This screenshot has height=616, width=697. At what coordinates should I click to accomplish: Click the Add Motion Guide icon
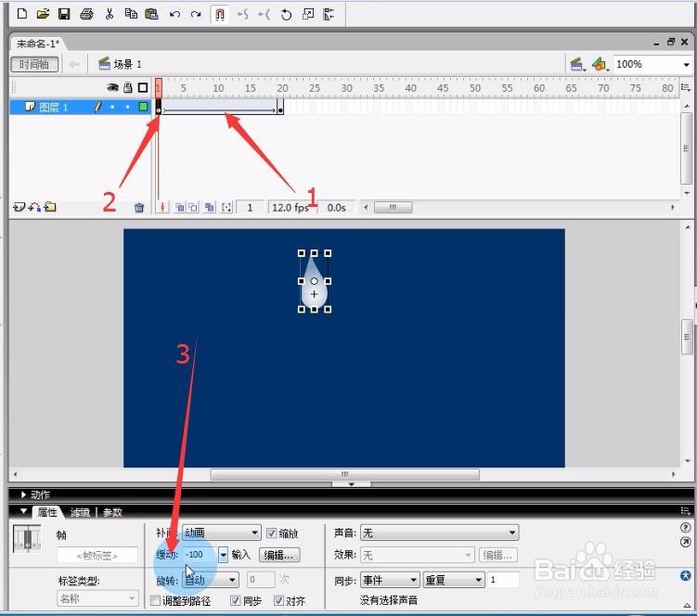click(x=34, y=207)
